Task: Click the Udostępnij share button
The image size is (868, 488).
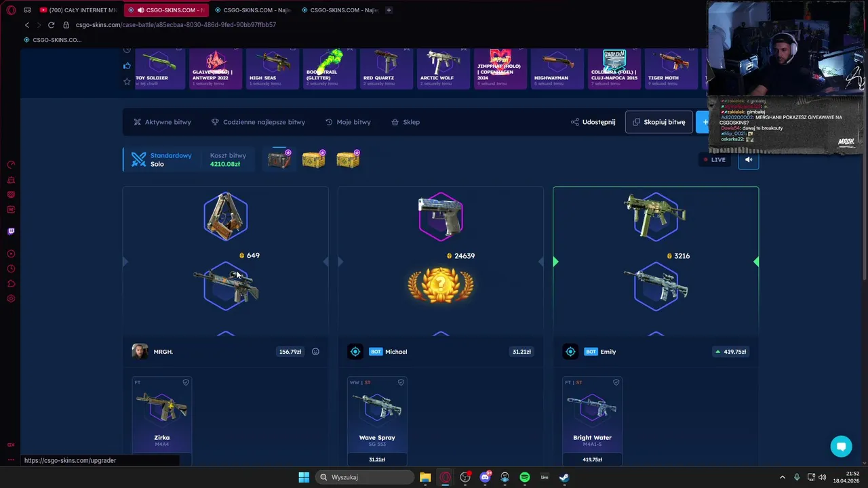Action: coord(593,122)
